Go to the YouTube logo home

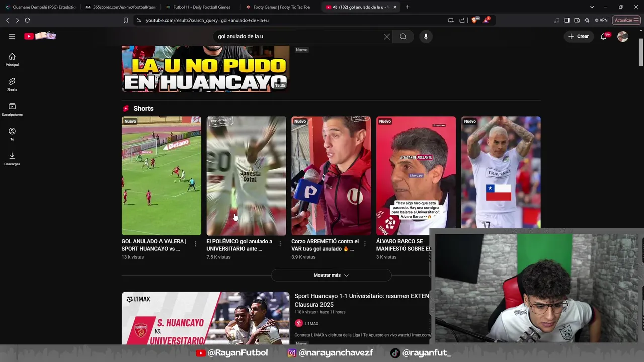point(40,36)
